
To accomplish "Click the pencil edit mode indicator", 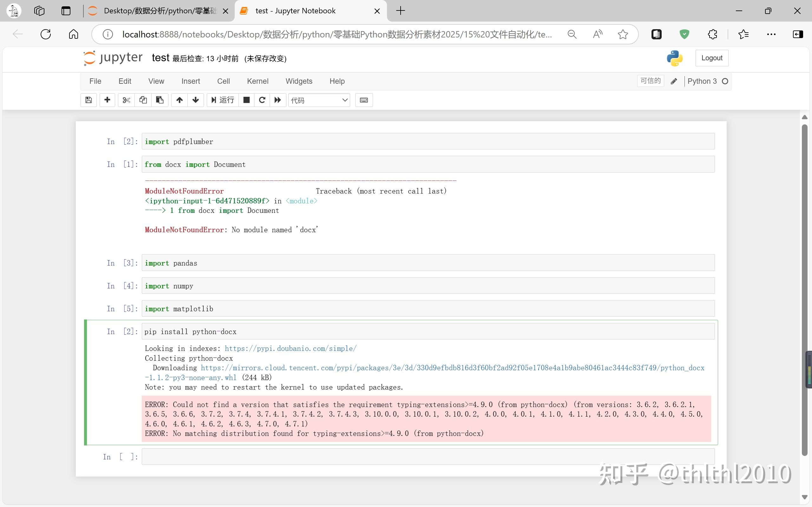I will click(674, 81).
